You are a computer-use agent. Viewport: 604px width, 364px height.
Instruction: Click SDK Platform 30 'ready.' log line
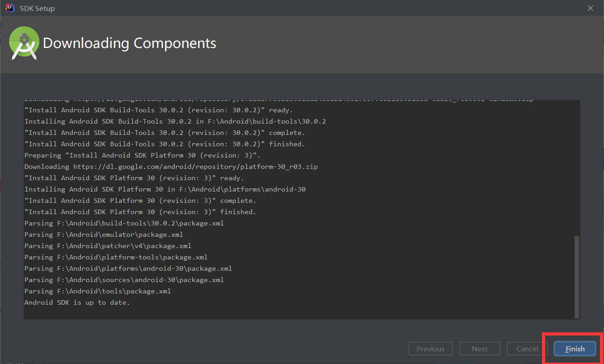[x=134, y=178]
